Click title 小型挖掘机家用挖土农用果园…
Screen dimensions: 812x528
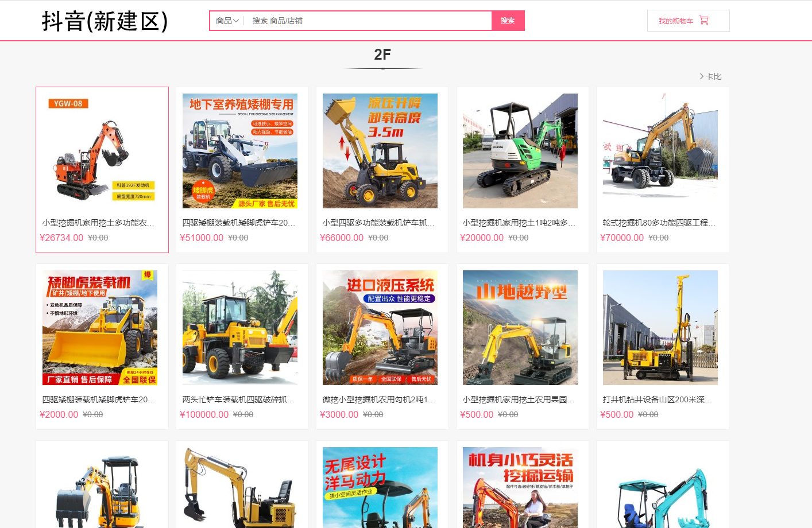pyautogui.click(x=519, y=399)
